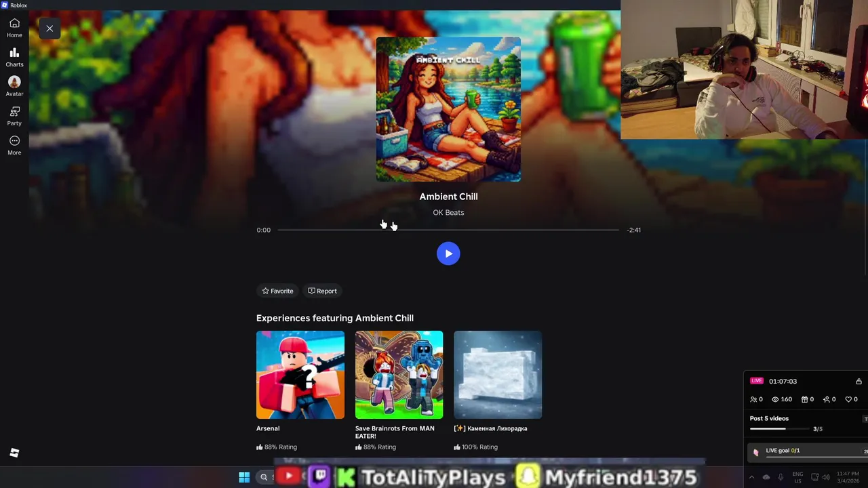Close the Ambient Chill audio overlay
Image resolution: width=868 pixels, height=488 pixels.
pyautogui.click(x=50, y=28)
